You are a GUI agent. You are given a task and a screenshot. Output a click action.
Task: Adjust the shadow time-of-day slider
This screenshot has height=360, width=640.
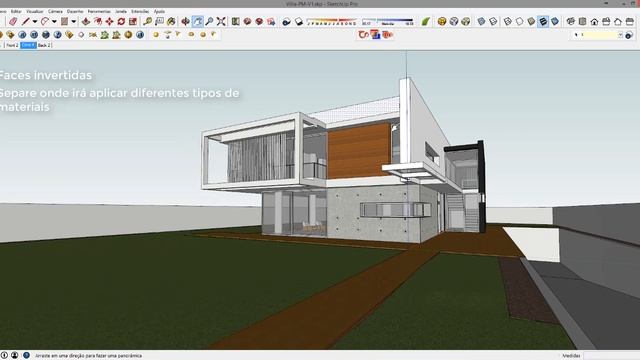(387, 22)
